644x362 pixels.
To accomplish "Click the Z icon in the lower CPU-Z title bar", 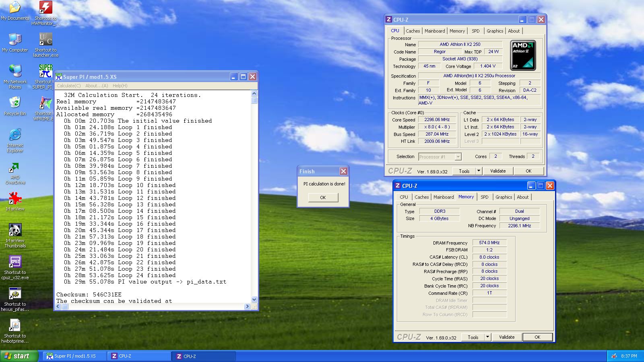I will click(398, 185).
